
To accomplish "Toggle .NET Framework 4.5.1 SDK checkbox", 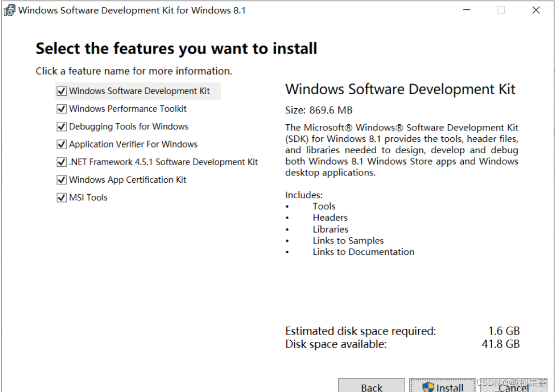I will 62,162.
